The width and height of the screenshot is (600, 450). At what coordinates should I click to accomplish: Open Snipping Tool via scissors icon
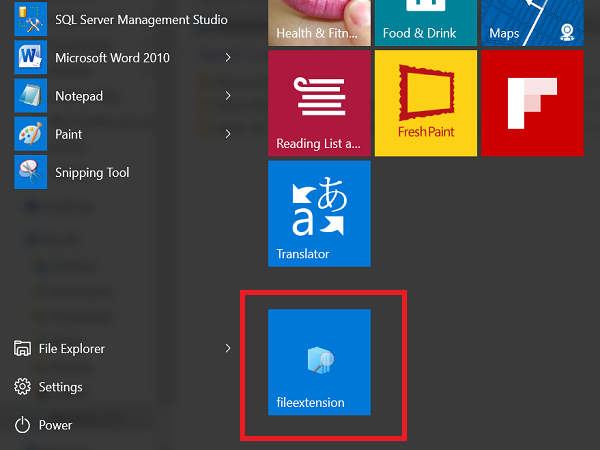30,172
